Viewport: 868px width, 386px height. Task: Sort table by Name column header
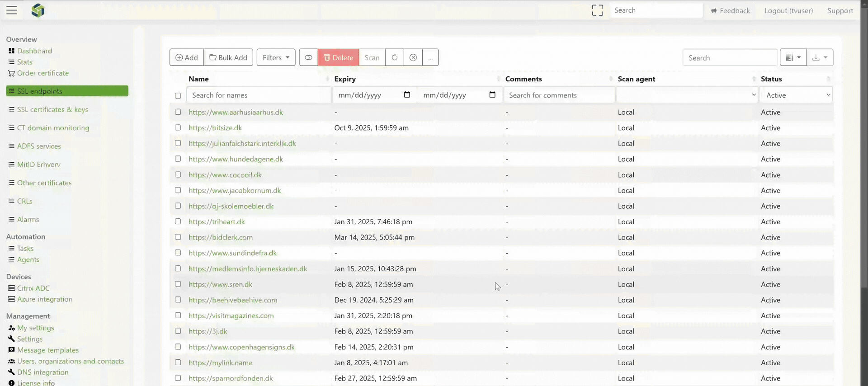pyautogui.click(x=259, y=79)
